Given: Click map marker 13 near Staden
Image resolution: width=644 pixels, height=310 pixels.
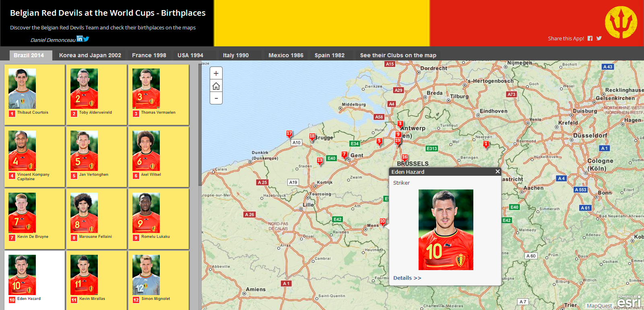Looking at the screenshot, I should point(320,160).
